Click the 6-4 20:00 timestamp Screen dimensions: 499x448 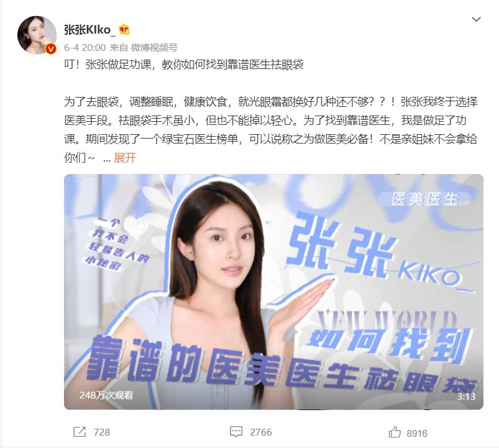(x=85, y=48)
